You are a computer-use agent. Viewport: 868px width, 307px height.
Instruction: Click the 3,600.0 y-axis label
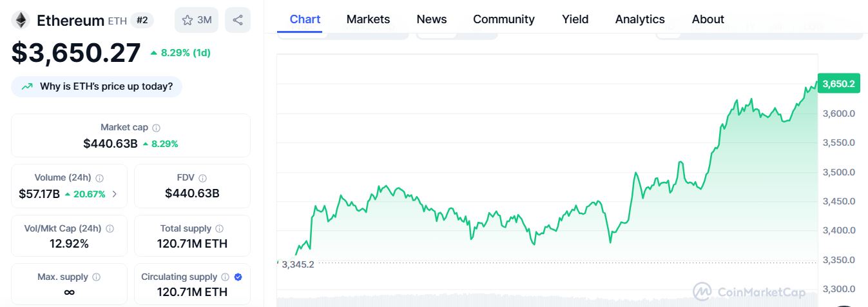[838, 114]
